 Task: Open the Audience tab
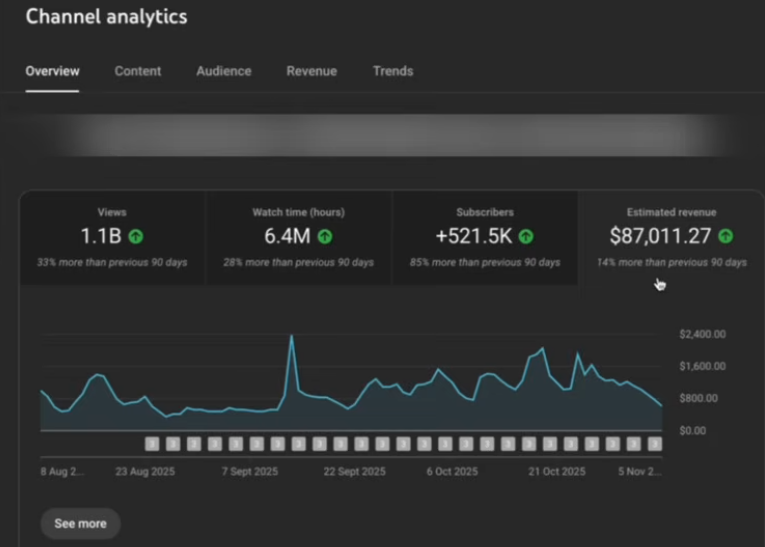pos(224,71)
